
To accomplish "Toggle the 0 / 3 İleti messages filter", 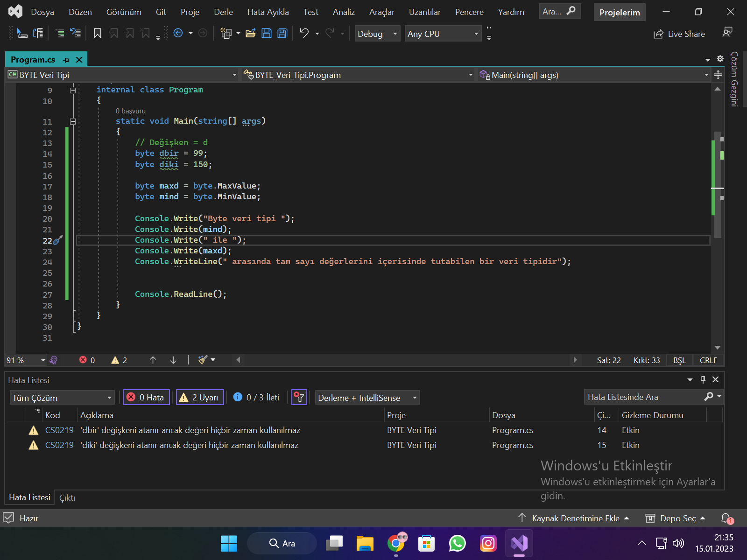I will coord(257,398).
